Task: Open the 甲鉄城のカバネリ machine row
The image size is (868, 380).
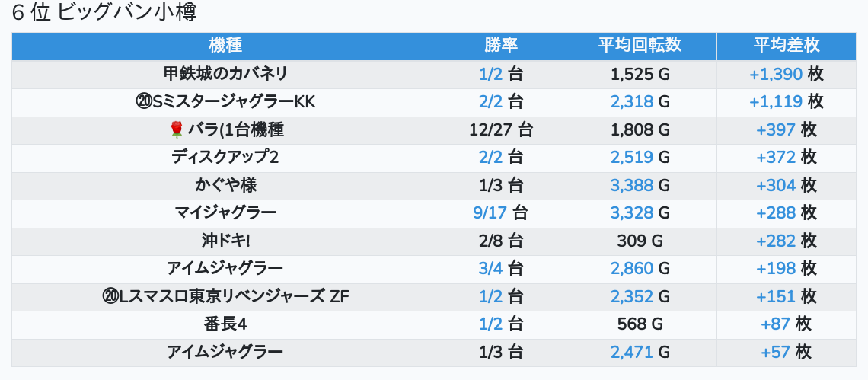Action: (x=225, y=74)
